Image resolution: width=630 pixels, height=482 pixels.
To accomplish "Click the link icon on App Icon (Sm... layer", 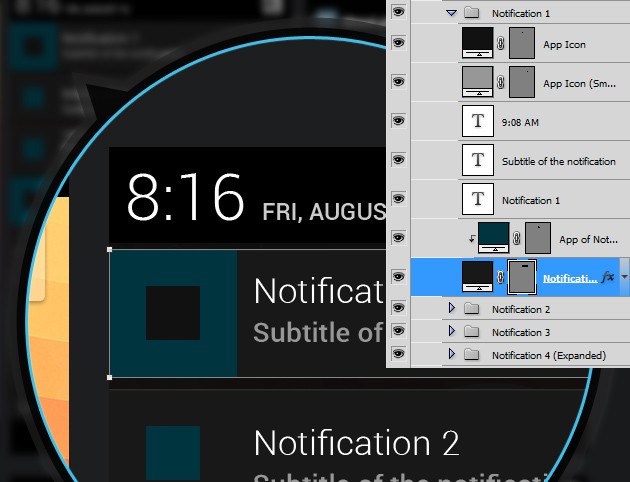I will [x=501, y=82].
